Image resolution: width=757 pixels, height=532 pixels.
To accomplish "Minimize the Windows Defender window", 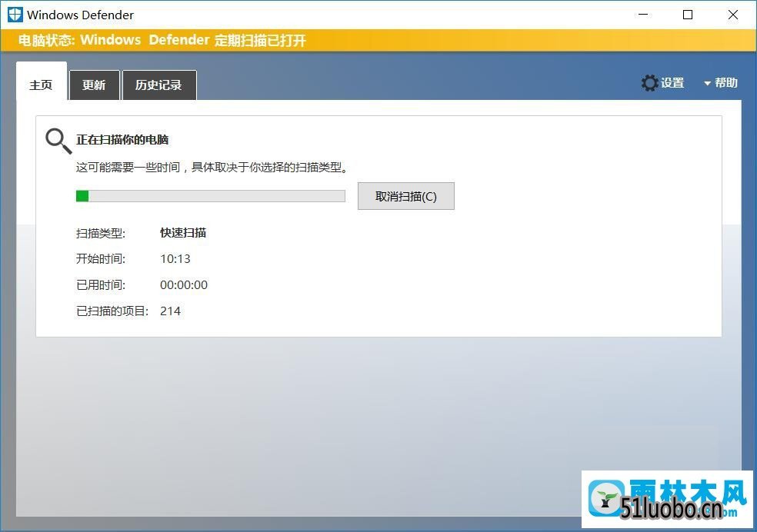I will [x=643, y=15].
